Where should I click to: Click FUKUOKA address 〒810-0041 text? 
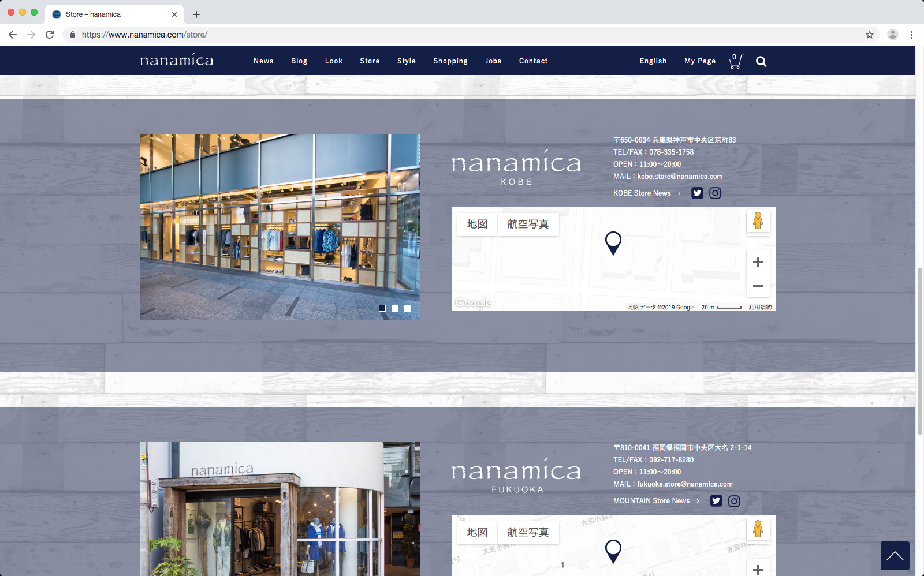[682, 448]
